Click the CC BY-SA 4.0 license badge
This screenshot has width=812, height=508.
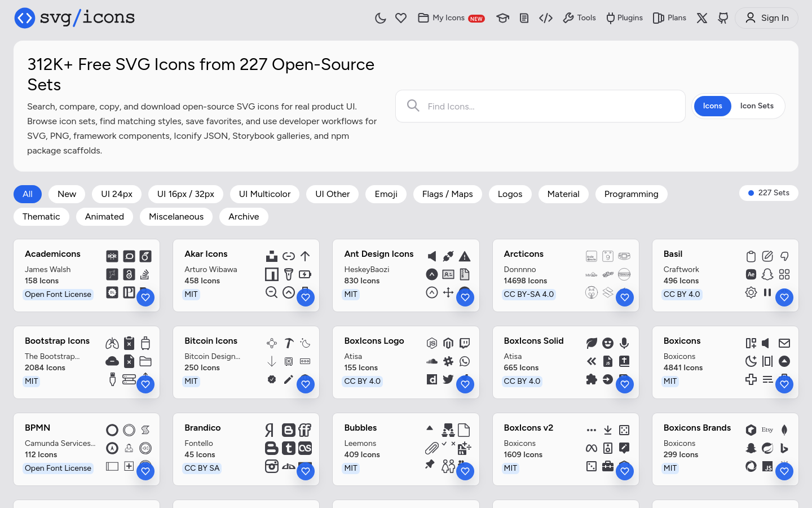[x=529, y=294]
